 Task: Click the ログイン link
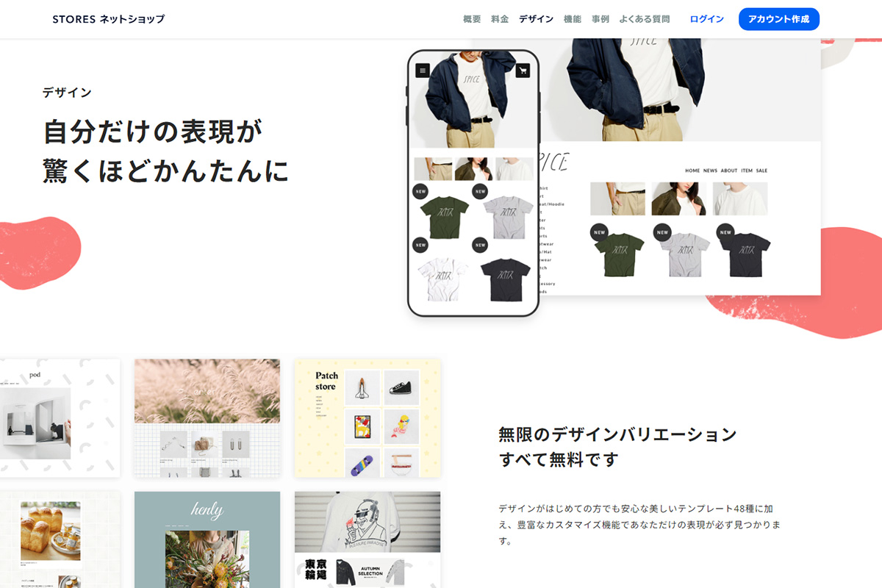[706, 18]
